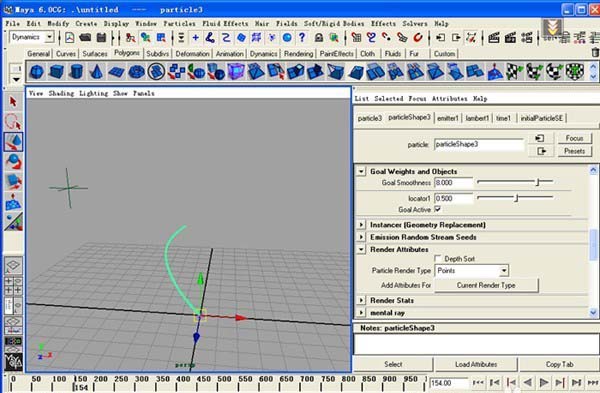Open the viewport Shading menu

61,93
